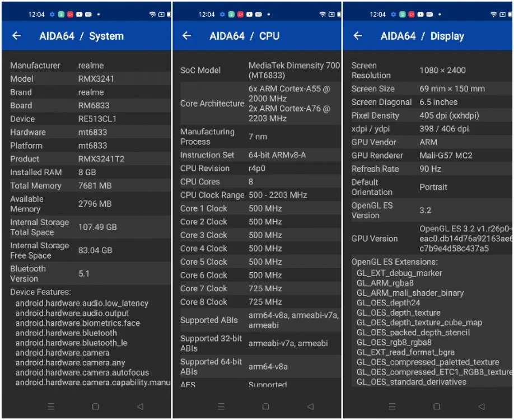Select the GPU Renderer Mali-G57 MC2 value
The image size is (514, 420).
pos(446,156)
